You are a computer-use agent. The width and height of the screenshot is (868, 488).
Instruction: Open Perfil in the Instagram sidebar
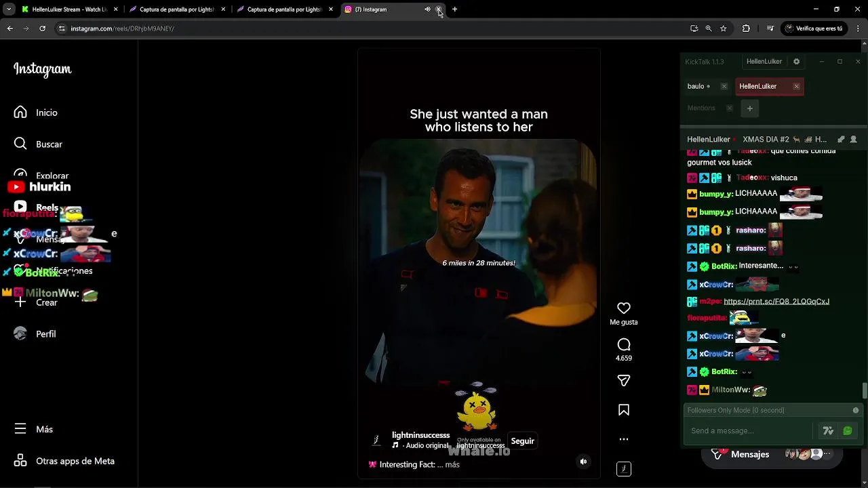pyautogui.click(x=35, y=333)
